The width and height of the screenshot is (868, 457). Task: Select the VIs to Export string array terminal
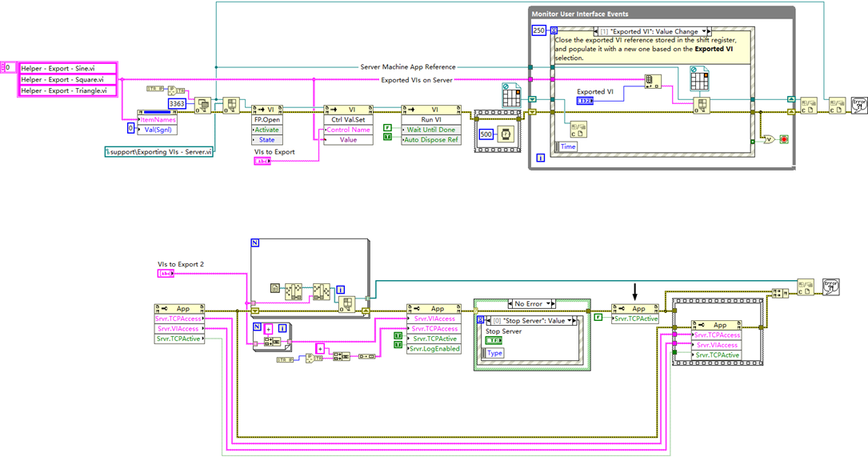(262, 161)
